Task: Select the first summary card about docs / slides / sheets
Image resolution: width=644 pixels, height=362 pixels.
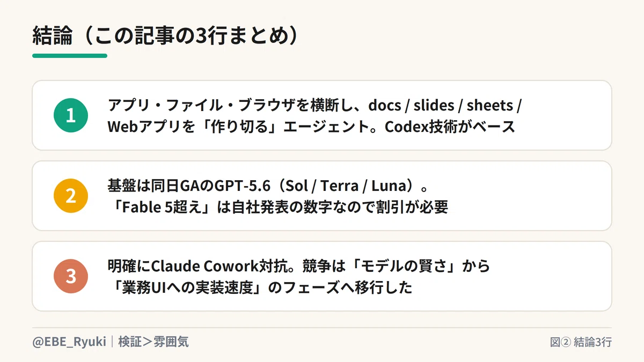Action: (x=322, y=115)
